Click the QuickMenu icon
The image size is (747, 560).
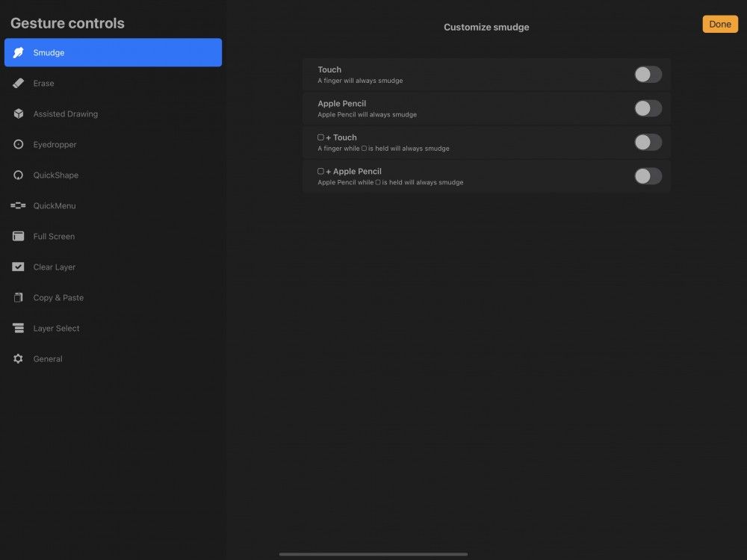coord(18,206)
